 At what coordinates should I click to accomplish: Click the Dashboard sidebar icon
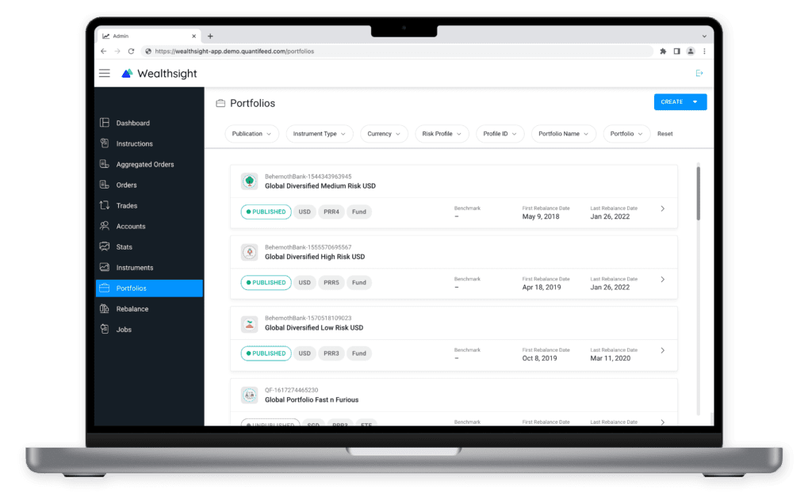tap(105, 123)
